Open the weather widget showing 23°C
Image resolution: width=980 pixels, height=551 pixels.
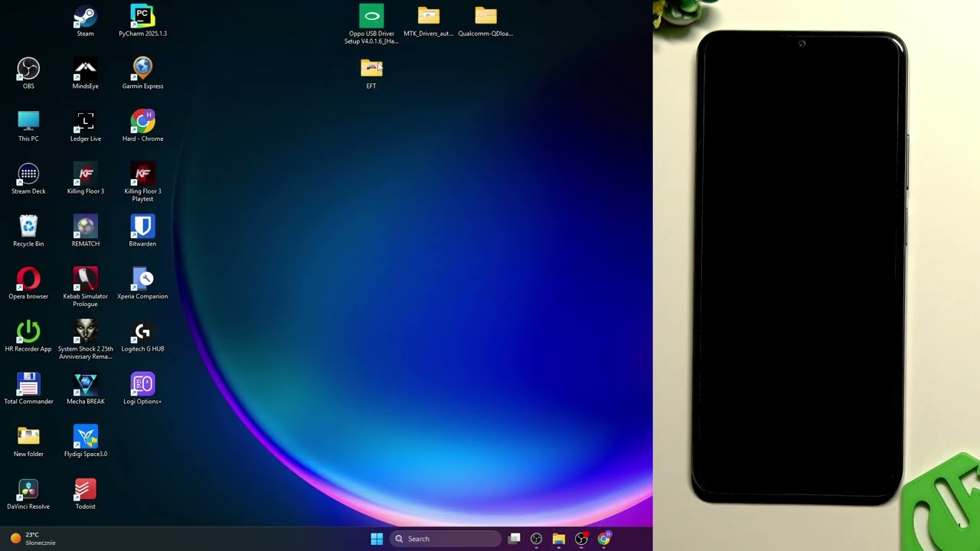point(32,539)
